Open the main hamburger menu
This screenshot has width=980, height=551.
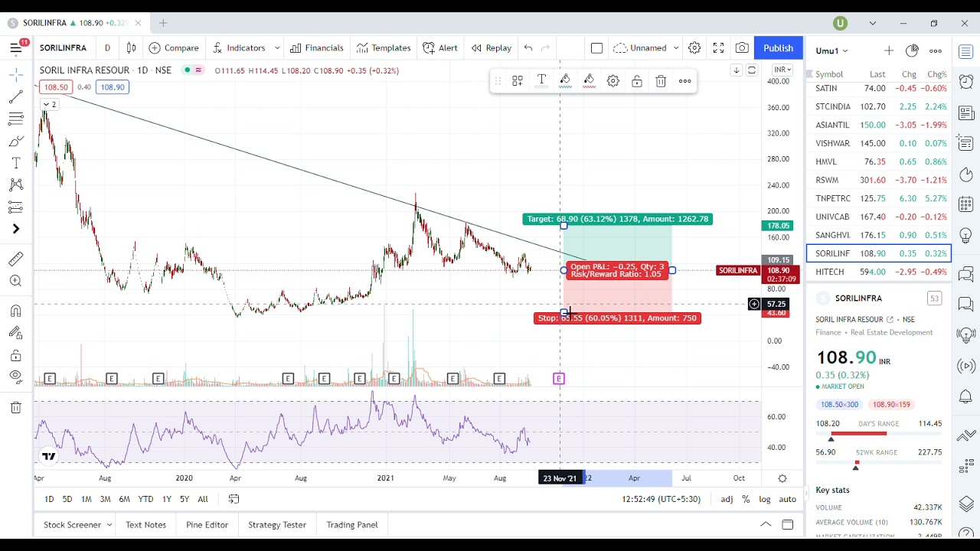[x=15, y=47]
